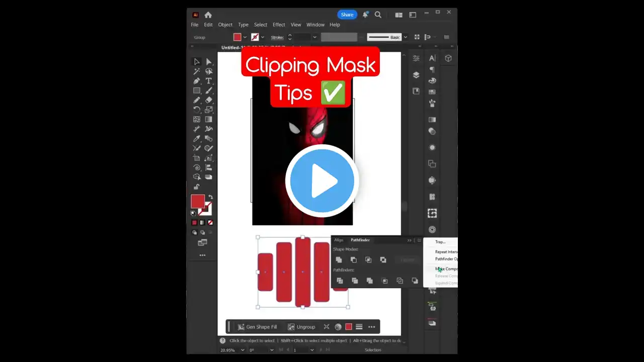Set paint mode to Gradient
The height and width of the screenshot is (362, 644).
(x=202, y=222)
